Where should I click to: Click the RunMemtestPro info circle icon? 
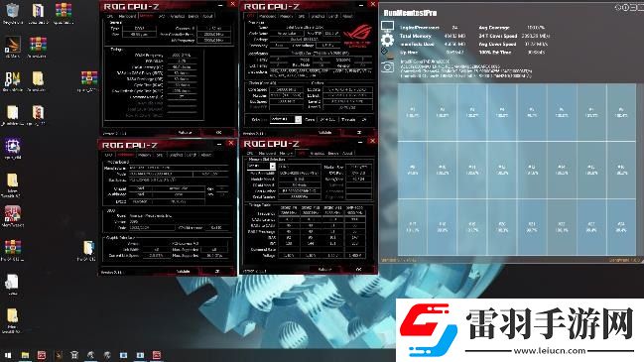pos(625,7)
